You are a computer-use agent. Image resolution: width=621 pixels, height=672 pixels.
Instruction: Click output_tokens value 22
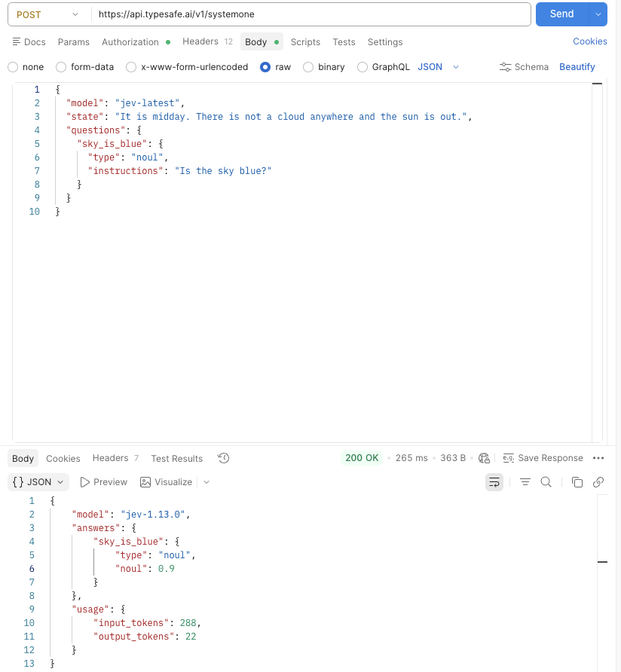(191, 637)
